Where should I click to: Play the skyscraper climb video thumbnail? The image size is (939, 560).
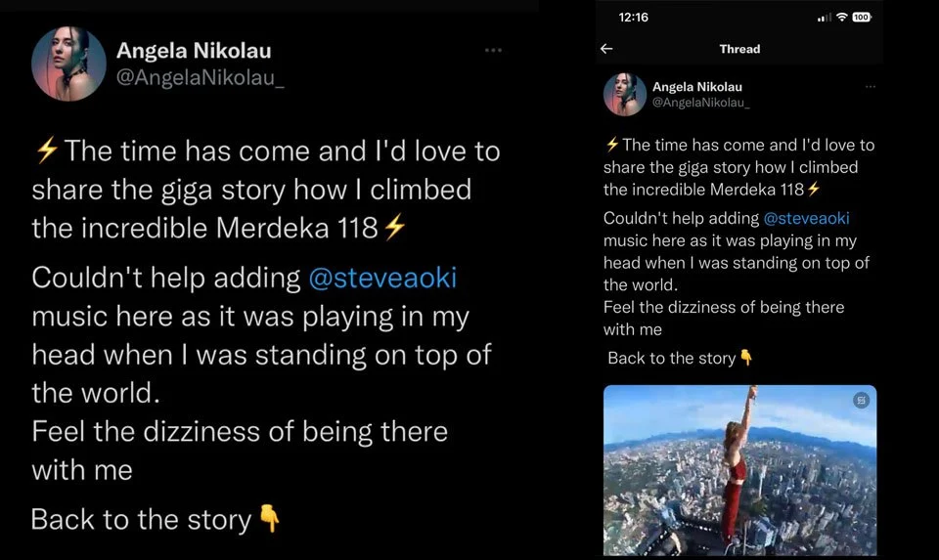pos(739,470)
